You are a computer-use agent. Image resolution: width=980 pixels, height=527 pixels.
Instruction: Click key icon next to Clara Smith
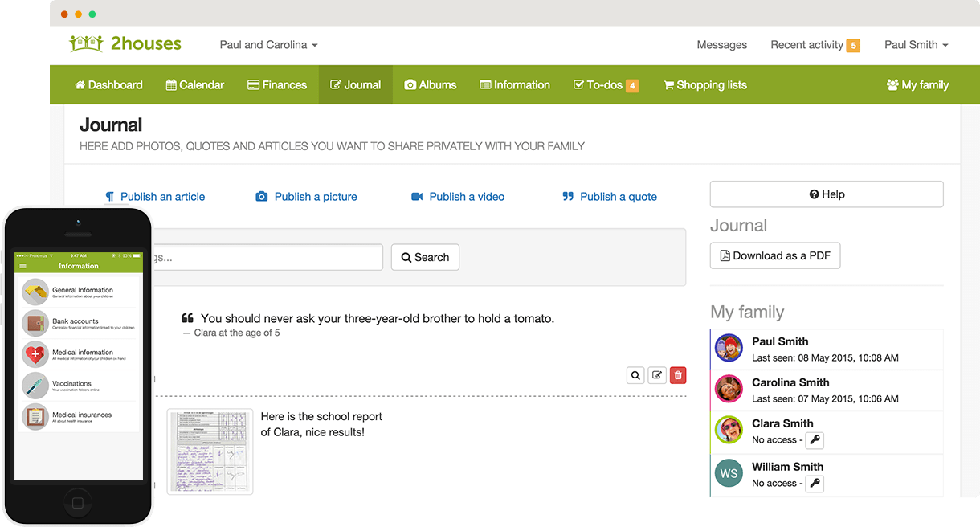(x=815, y=440)
